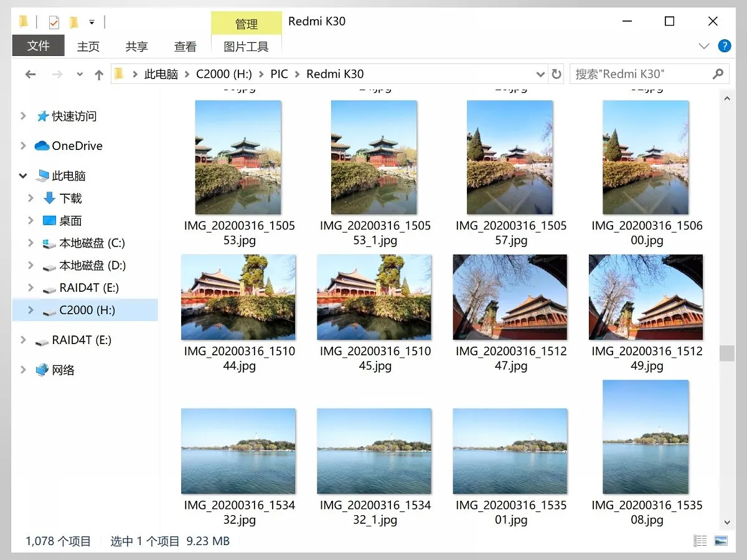The width and height of the screenshot is (747, 560).
Task: Expand the ribbon with the chevron
Action: [x=704, y=46]
